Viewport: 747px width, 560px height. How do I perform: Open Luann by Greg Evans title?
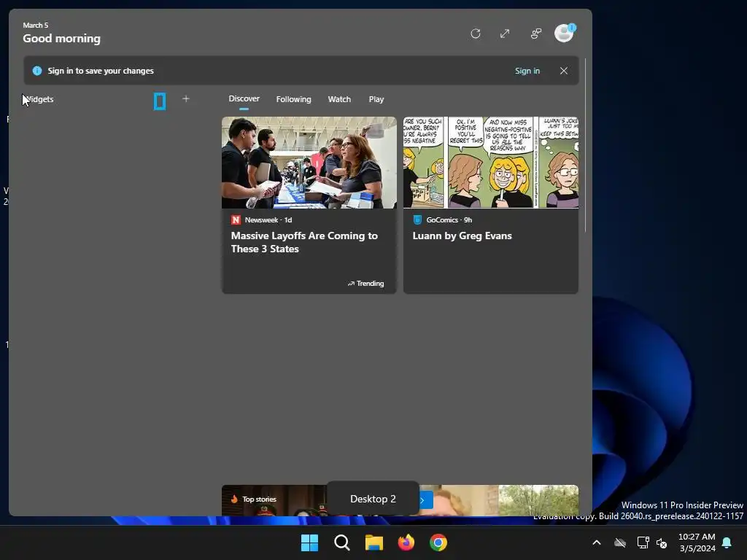click(462, 236)
